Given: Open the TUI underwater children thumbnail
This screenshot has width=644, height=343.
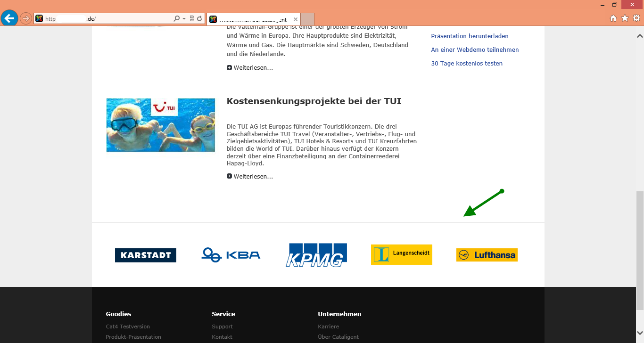Looking at the screenshot, I should [x=161, y=125].
